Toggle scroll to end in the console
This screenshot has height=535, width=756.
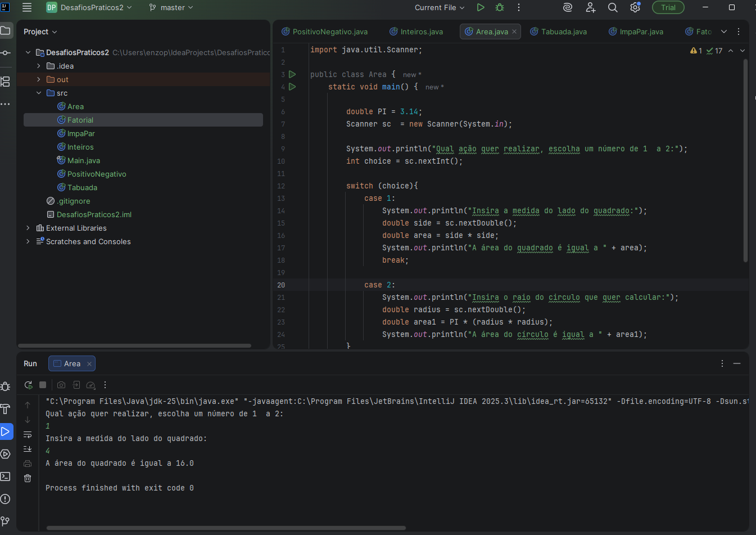click(x=28, y=449)
